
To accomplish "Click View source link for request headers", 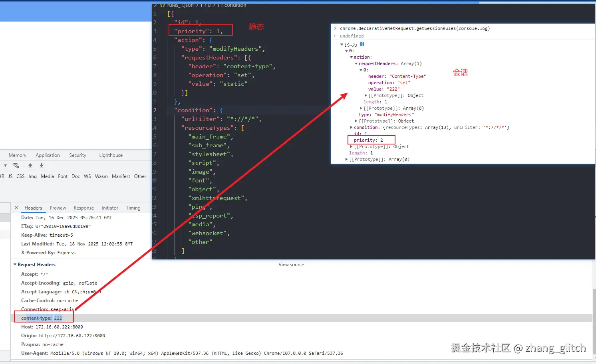I will [291, 265].
